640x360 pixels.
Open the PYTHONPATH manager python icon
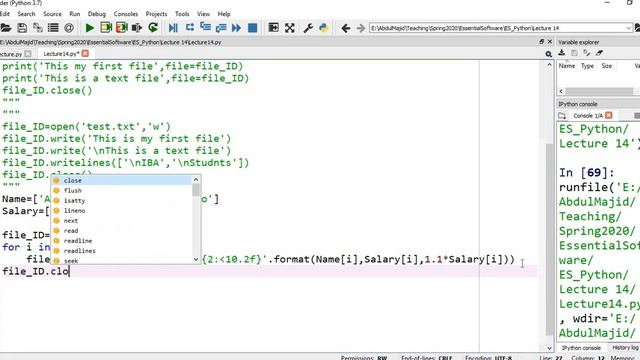324,28
